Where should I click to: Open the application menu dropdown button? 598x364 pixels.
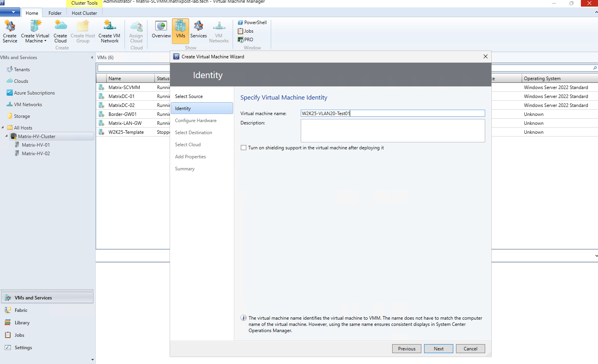tap(10, 12)
